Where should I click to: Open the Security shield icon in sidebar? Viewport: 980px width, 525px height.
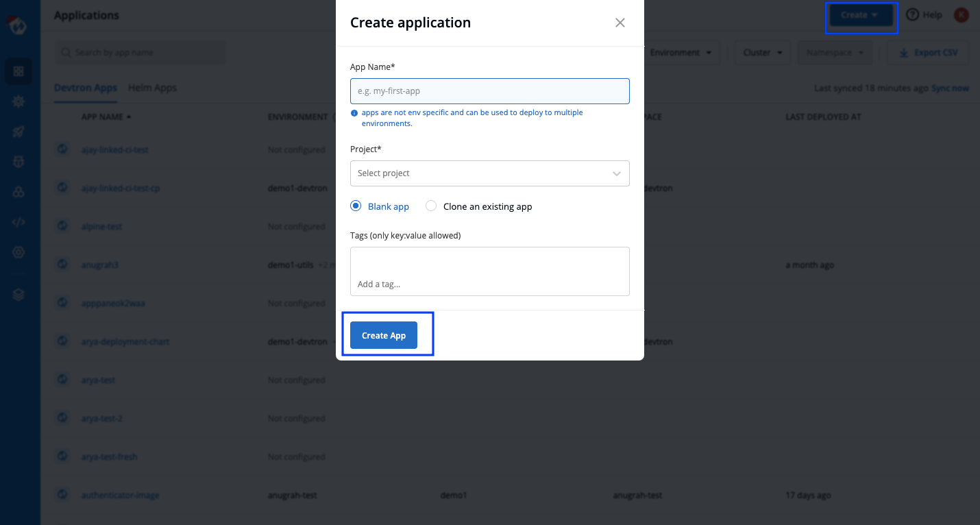click(19, 161)
